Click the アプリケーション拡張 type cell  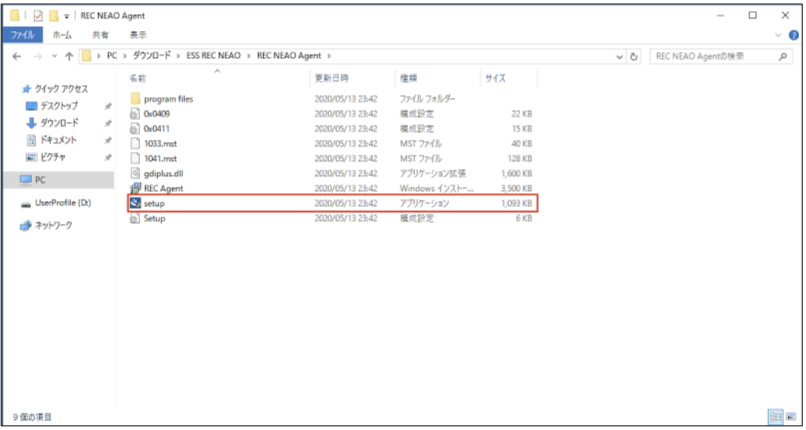pyautogui.click(x=433, y=173)
